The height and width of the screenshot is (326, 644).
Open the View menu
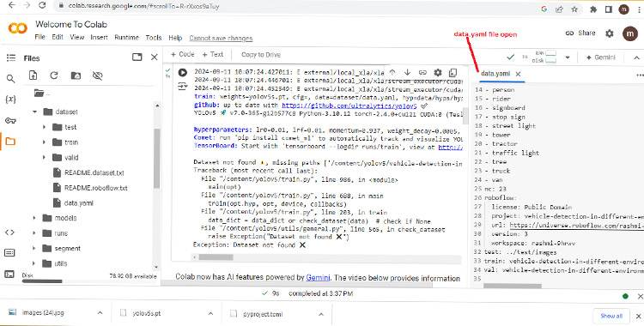click(76, 38)
